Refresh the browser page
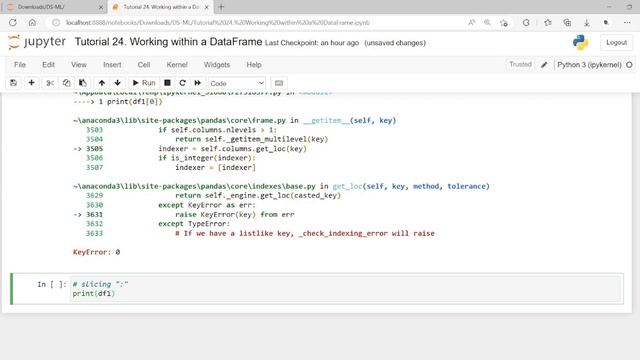The width and height of the screenshot is (640, 360). tap(13, 23)
